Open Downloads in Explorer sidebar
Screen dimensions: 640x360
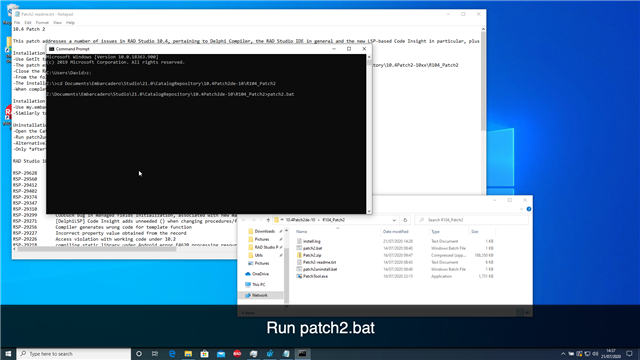264,231
